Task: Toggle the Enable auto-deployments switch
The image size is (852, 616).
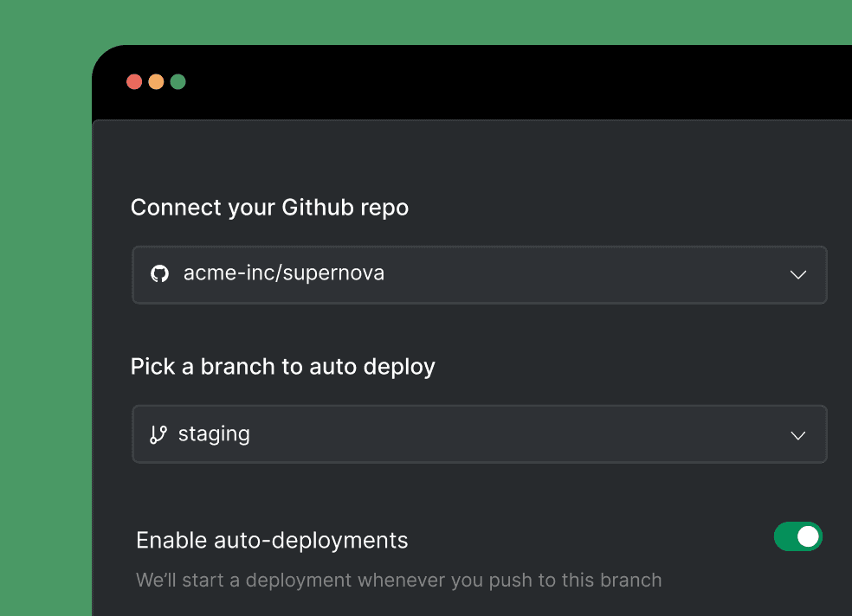Action: [797, 536]
